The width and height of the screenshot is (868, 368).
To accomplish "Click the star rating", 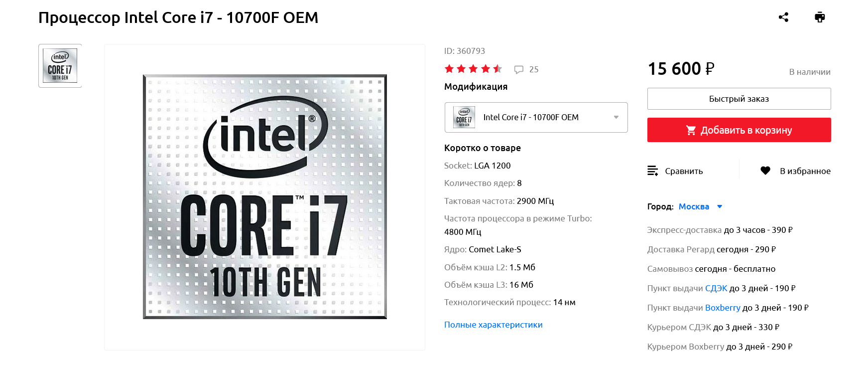I will pos(473,69).
